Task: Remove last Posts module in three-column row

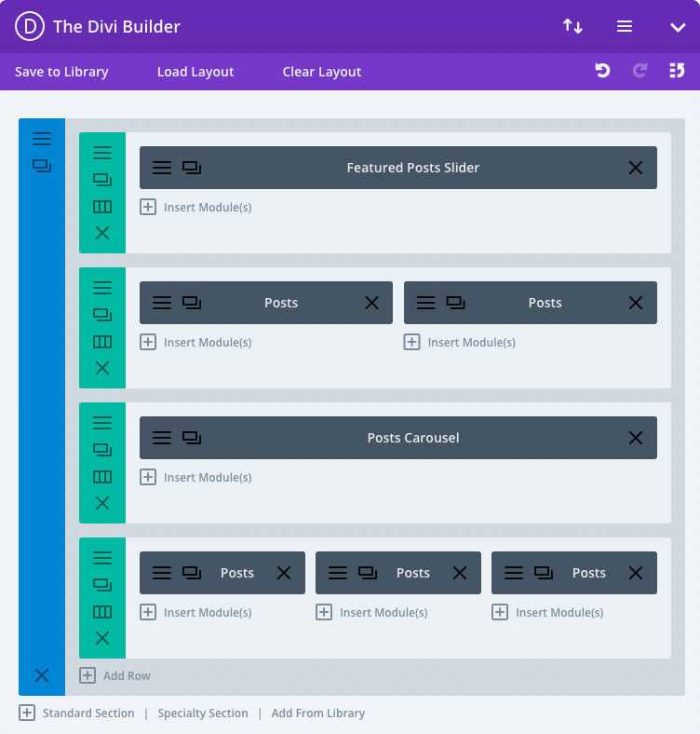Action: click(x=636, y=573)
